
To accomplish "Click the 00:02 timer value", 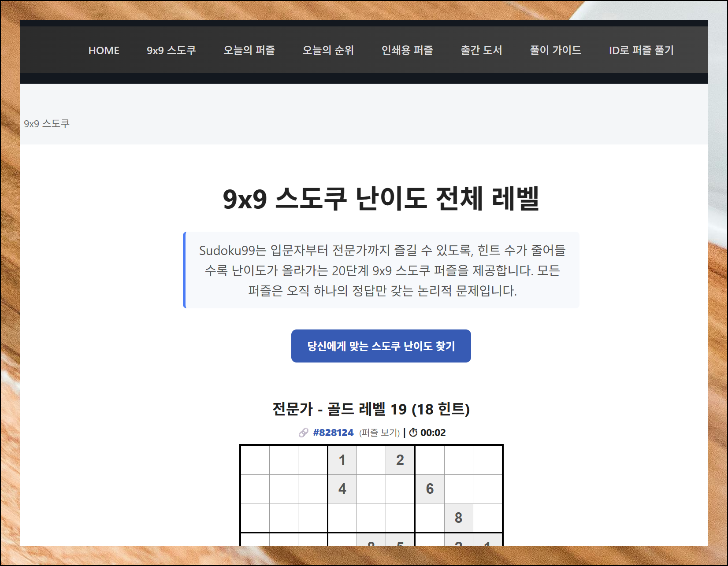I will pos(433,433).
